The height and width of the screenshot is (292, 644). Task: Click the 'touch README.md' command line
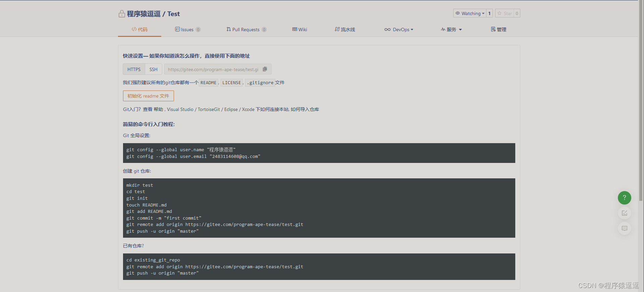[x=146, y=205]
